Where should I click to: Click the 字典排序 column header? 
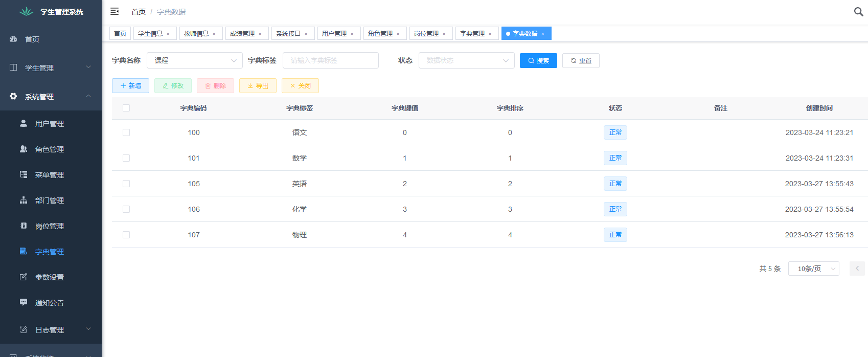pyautogui.click(x=510, y=108)
